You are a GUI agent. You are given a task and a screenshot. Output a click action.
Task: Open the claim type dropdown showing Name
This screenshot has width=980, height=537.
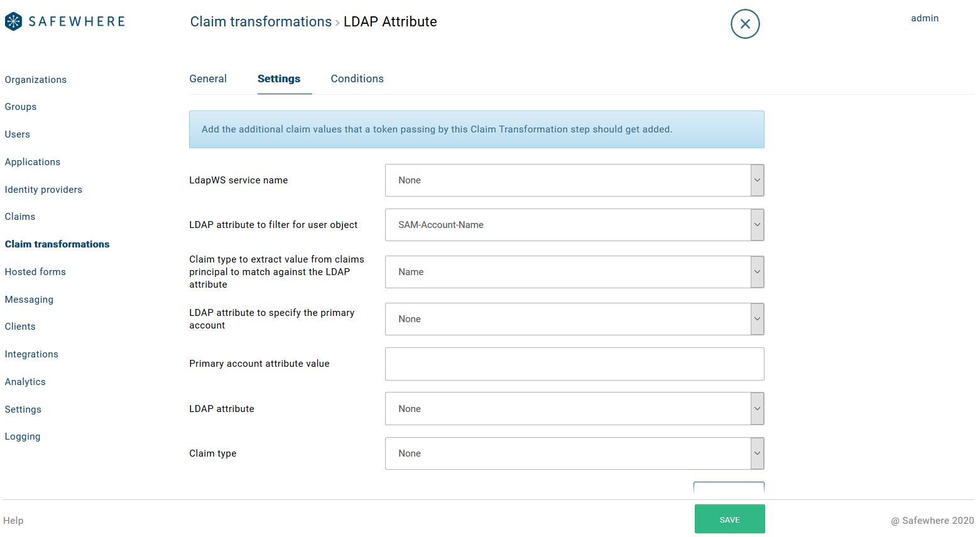pos(574,272)
